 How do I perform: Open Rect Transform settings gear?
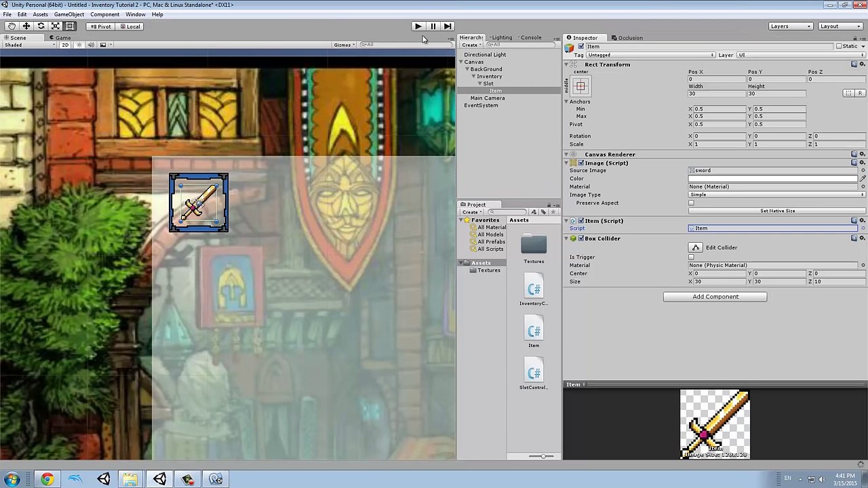point(863,64)
